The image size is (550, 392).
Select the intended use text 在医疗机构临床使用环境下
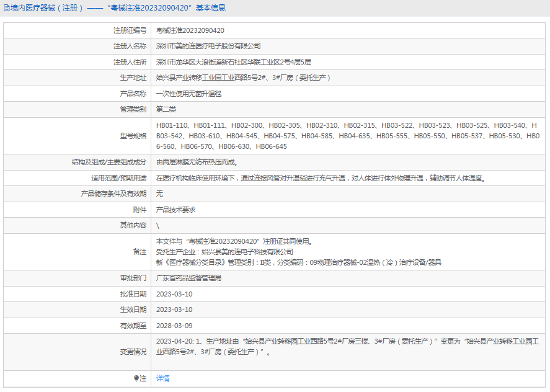pos(321,178)
